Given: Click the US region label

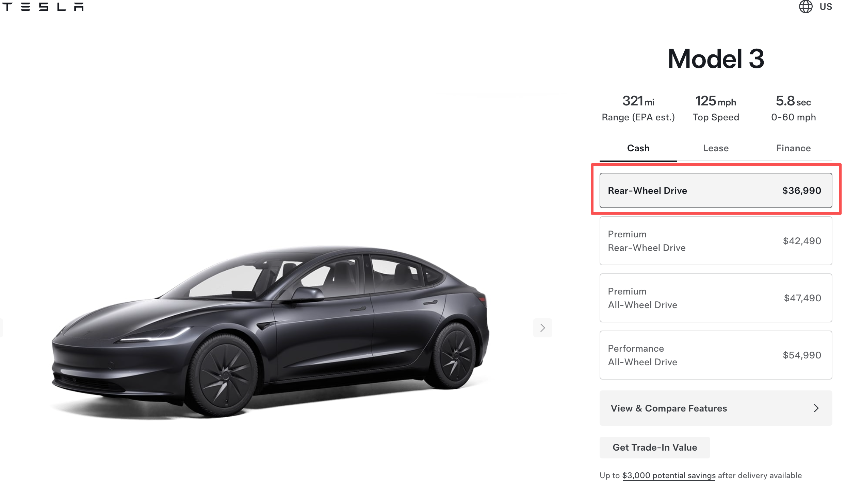Looking at the screenshot, I should [x=826, y=7].
